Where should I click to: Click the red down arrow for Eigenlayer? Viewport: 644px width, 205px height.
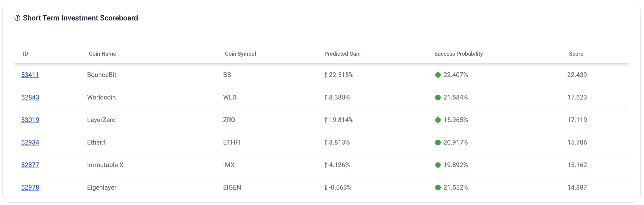click(326, 188)
